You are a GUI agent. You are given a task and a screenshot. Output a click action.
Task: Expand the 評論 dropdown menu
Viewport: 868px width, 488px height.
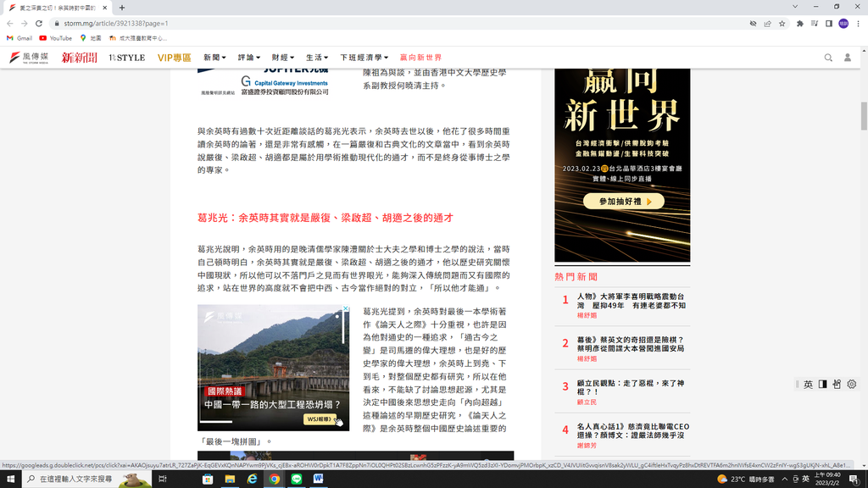tap(249, 58)
